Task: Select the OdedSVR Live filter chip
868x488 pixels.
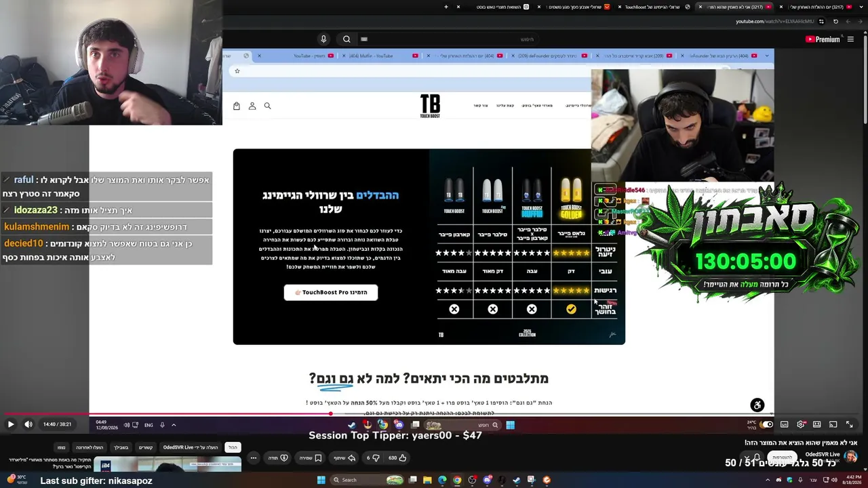Action: [191, 447]
